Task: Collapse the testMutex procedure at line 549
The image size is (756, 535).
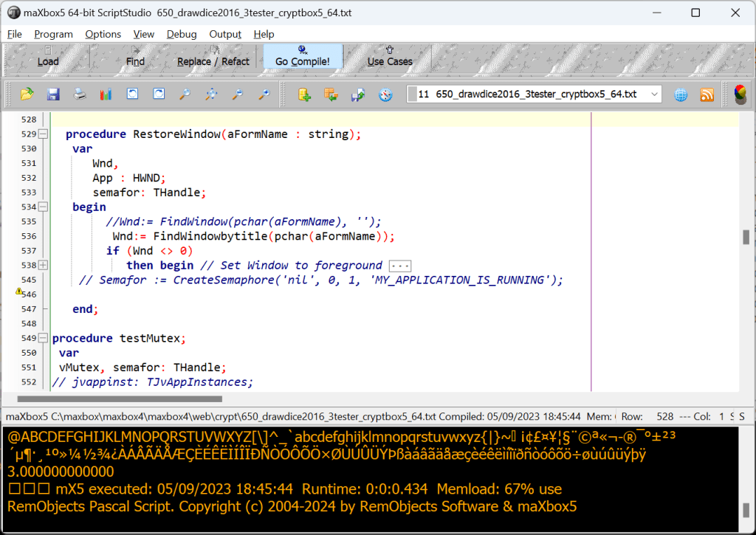Action: pos(43,338)
